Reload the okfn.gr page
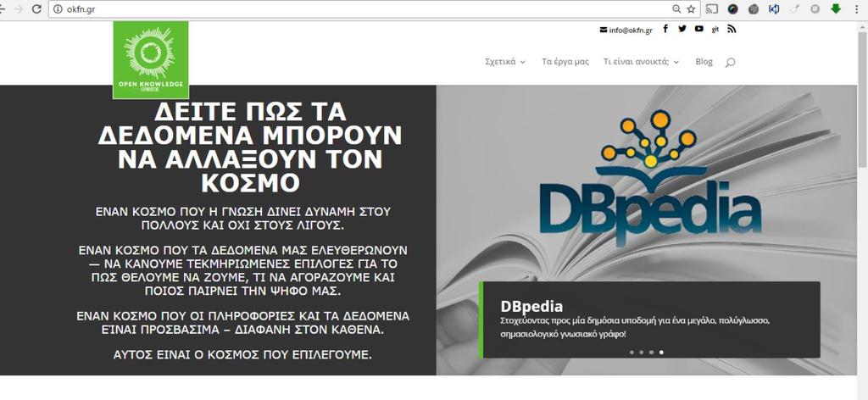 tap(36, 8)
